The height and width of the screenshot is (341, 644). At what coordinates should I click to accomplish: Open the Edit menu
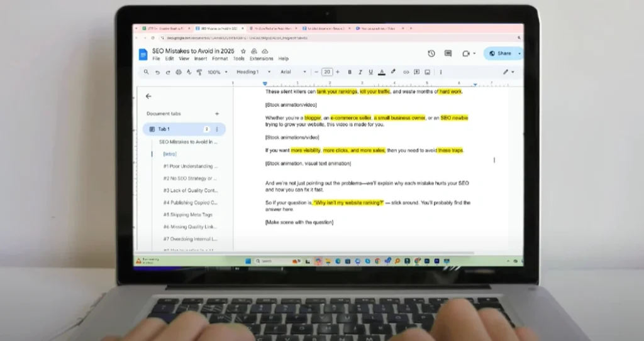pyautogui.click(x=169, y=58)
